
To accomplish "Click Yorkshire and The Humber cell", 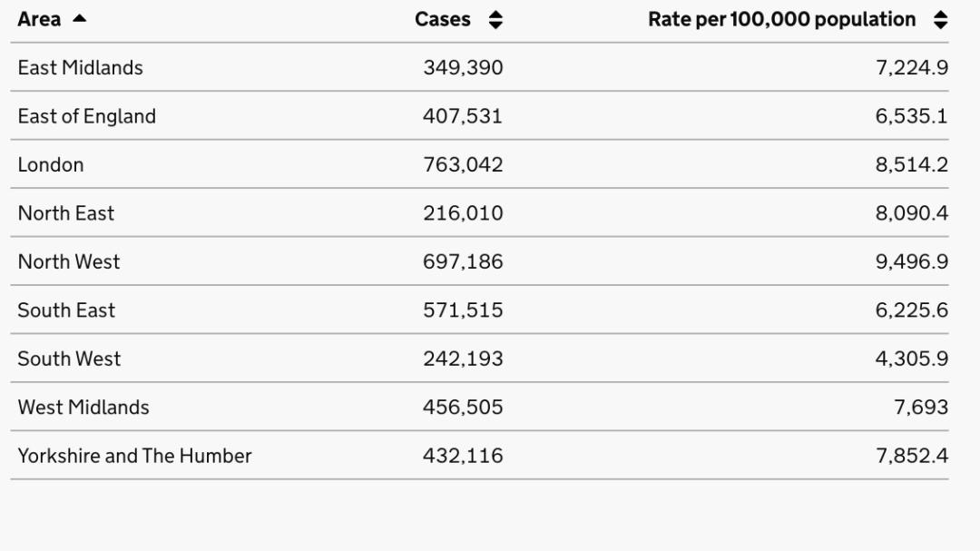I will tap(134, 456).
